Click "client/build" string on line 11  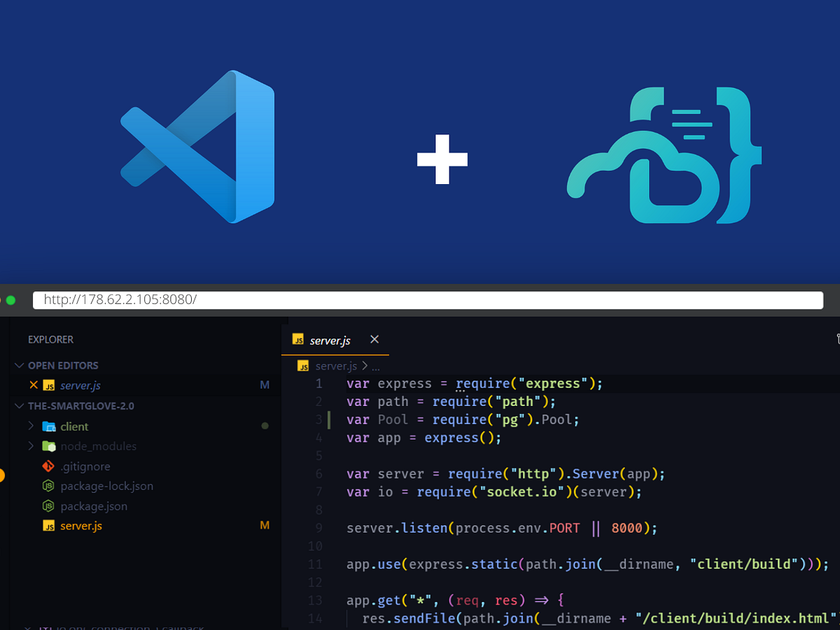click(x=743, y=564)
